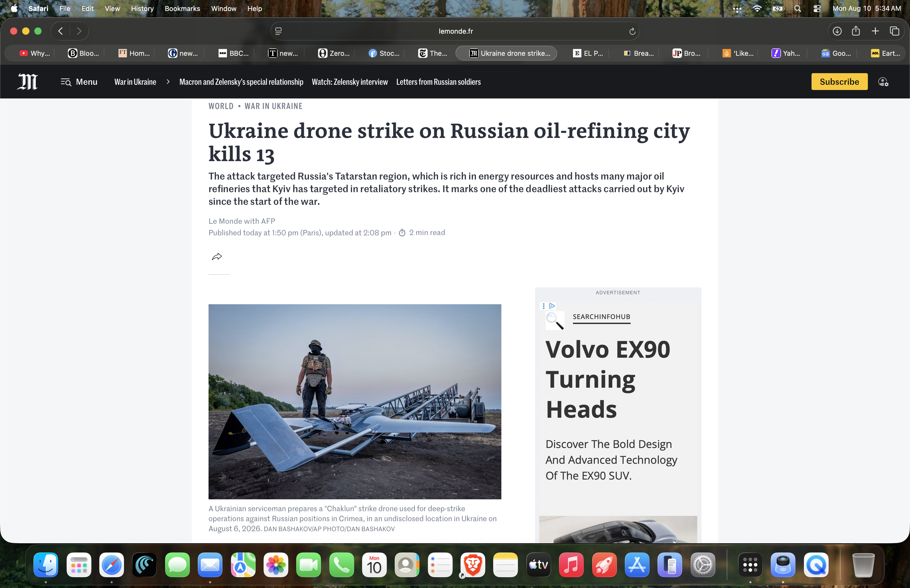Open the Safari File menu
This screenshot has height=588, width=910.
(65, 8)
